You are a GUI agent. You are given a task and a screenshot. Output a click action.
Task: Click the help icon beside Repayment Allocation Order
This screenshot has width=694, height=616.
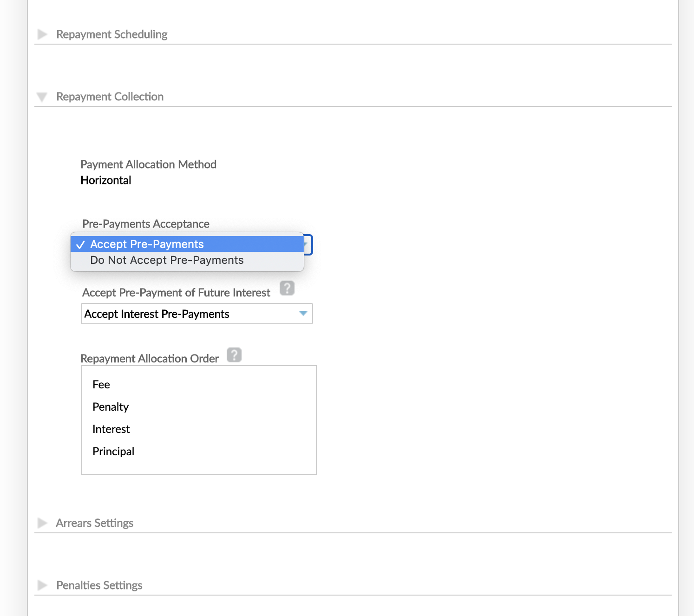(x=235, y=354)
